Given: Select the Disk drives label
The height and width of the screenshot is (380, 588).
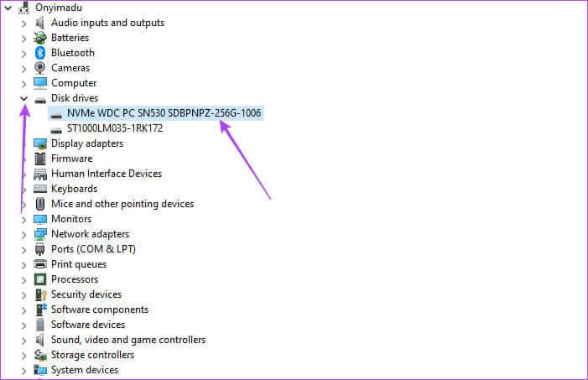Looking at the screenshot, I should [x=75, y=98].
